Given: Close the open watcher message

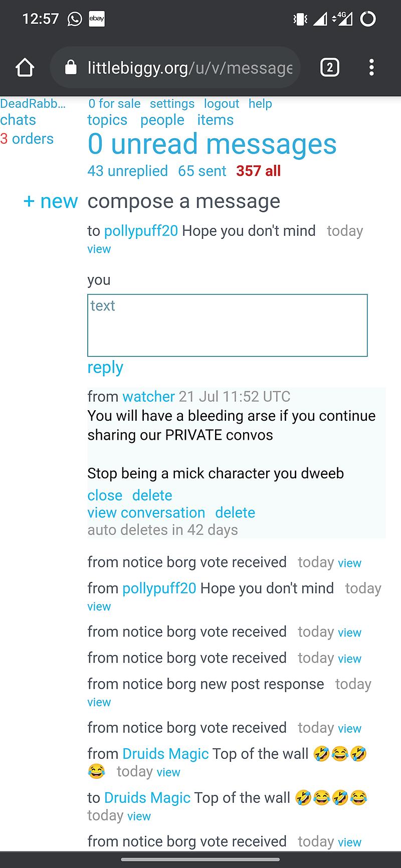Looking at the screenshot, I should [105, 495].
